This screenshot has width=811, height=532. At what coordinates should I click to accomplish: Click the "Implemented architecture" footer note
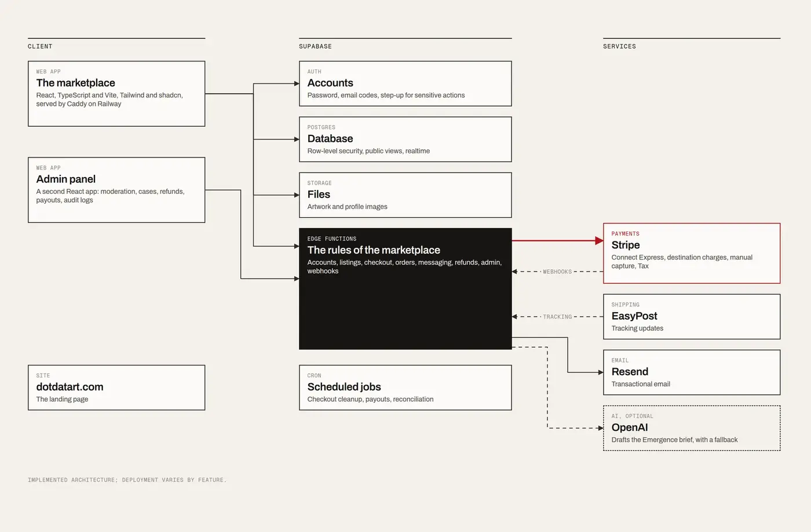127,480
